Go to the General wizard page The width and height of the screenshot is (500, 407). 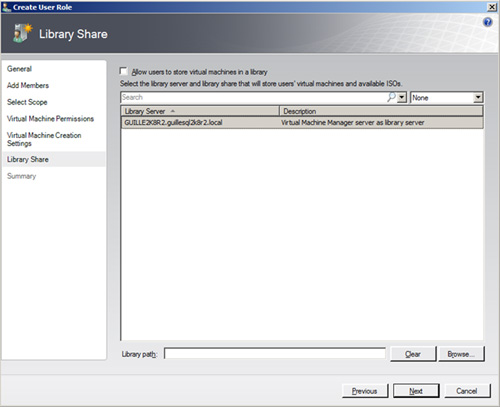(x=19, y=69)
